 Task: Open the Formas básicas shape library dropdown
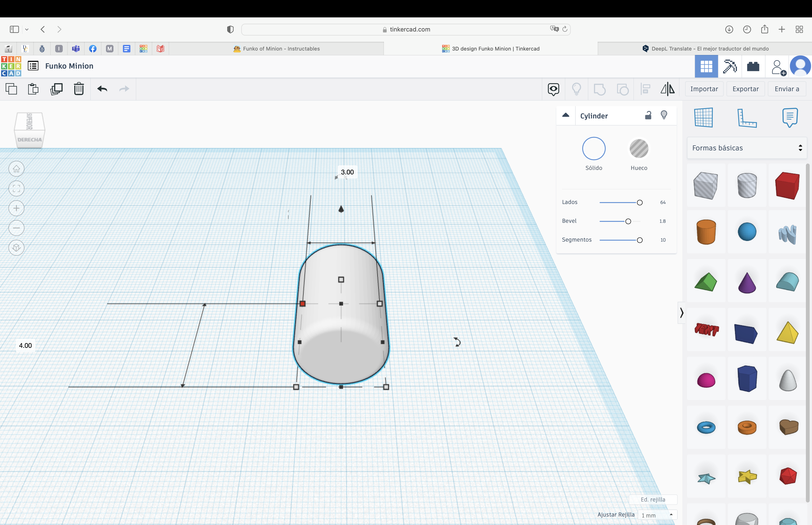click(747, 148)
